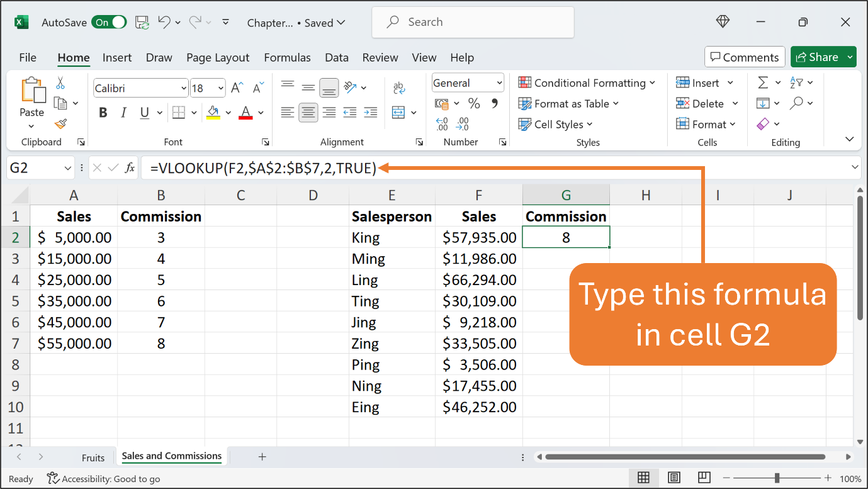Viewport: 868px width, 489px height.
Task: Toggle Bold formatting
Action: 103,113
